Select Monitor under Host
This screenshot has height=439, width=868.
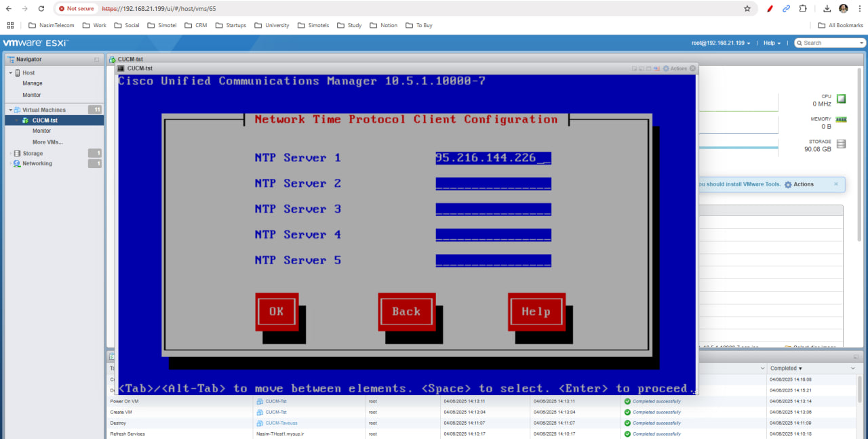click(x=32, y=95)
